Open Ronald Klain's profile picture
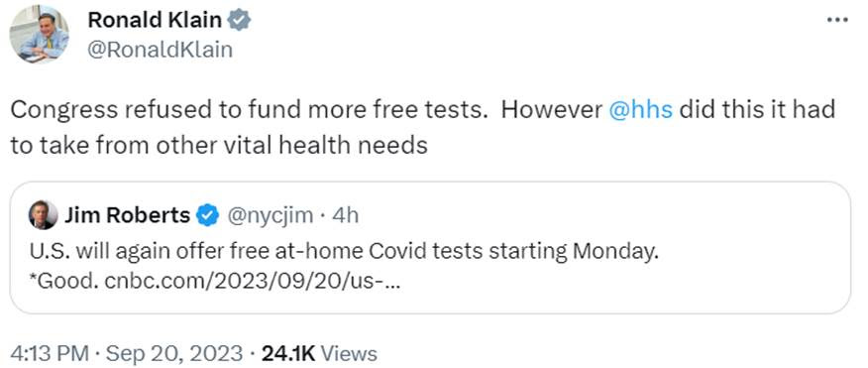The width and height of the screenshot is (868, 368). [40, 34]
